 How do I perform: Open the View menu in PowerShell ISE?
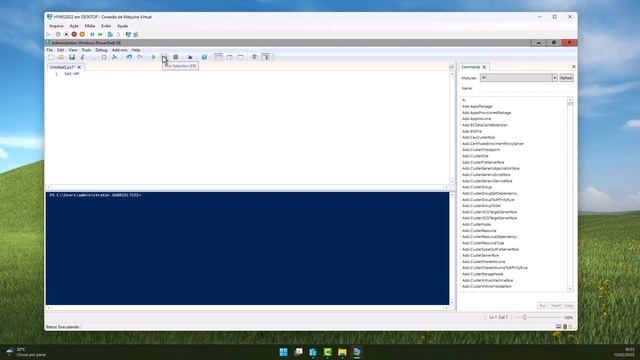pyautogui.click(x=73, y=50)
